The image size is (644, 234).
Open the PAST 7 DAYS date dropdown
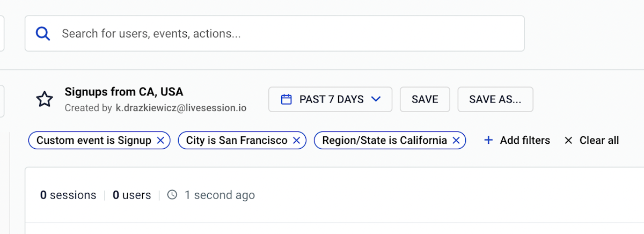[x=331, y=99]
